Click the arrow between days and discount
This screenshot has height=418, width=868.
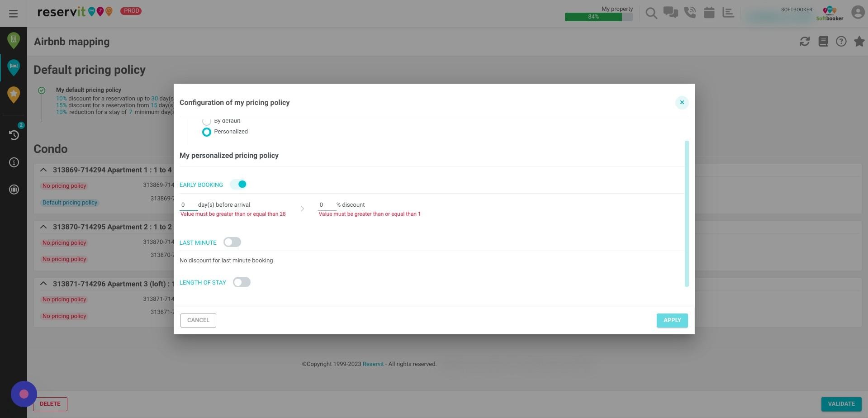pyautogui.click(x=302, y=209)
